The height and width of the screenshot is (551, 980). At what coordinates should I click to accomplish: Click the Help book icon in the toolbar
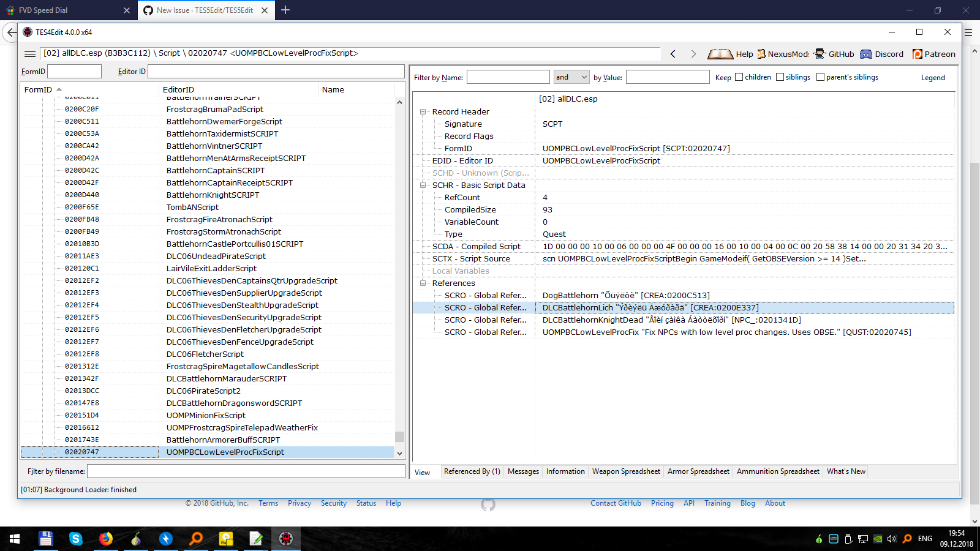720,54
